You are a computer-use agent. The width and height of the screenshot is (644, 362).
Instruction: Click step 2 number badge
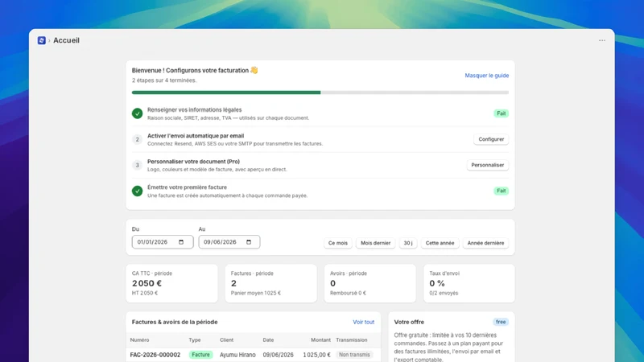137,139
